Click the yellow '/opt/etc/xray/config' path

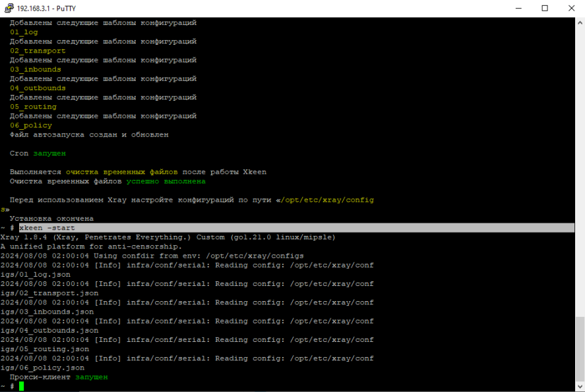(x=326, y=200)
